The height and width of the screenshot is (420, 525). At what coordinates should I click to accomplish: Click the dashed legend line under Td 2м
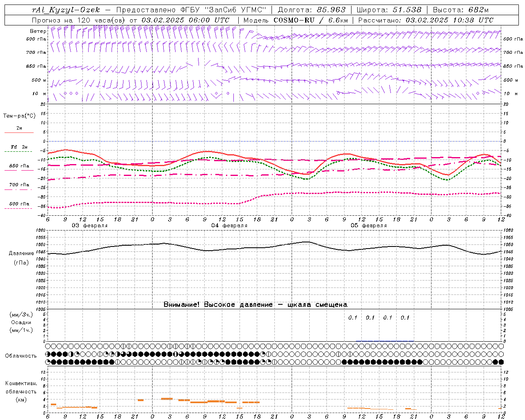(x=18, y=151)
